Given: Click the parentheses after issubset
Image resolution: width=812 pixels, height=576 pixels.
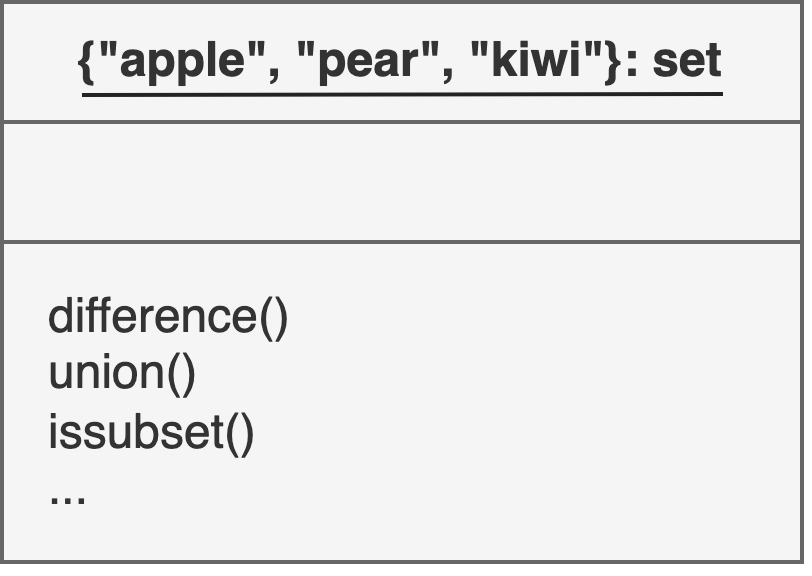Looking at the screenshot, I should pyautogui.click(x=240, y=435).
